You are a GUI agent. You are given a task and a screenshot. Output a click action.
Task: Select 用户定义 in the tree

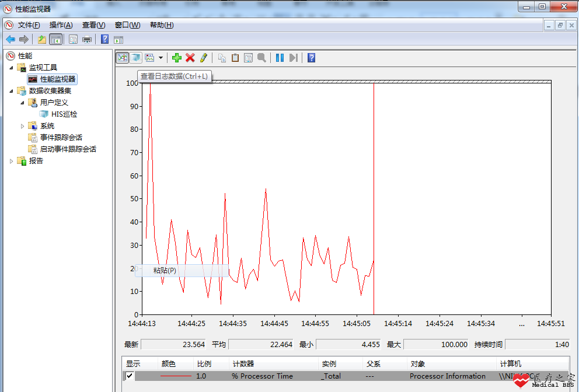point(54,102)
